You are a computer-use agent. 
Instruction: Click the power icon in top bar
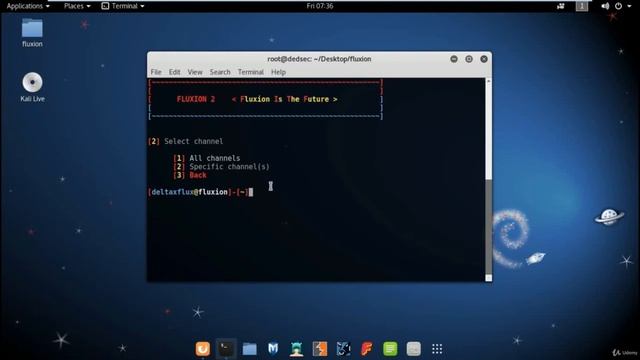click(618, 6)
